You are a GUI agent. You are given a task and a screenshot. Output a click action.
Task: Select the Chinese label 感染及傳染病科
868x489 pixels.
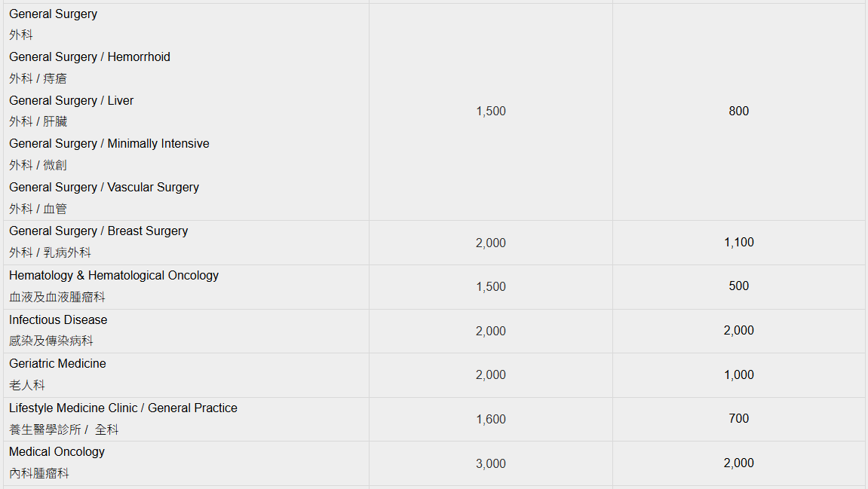51,341
